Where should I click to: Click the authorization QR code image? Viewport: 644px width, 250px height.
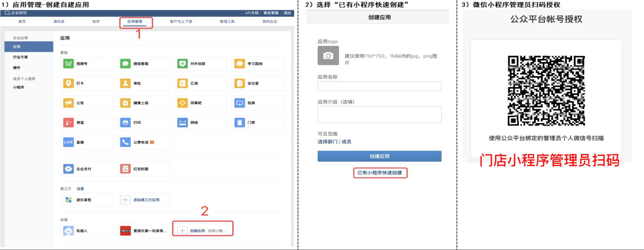546,91
